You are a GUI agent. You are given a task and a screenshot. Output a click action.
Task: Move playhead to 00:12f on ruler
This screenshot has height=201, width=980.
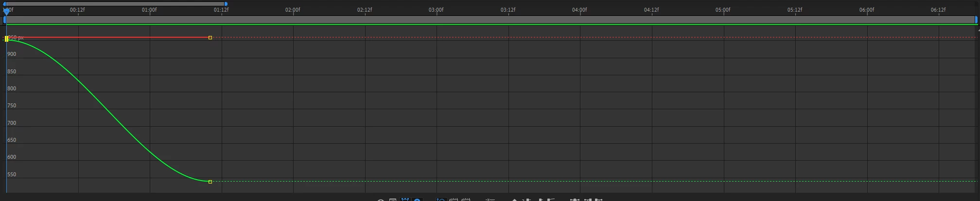coord(77,10)
